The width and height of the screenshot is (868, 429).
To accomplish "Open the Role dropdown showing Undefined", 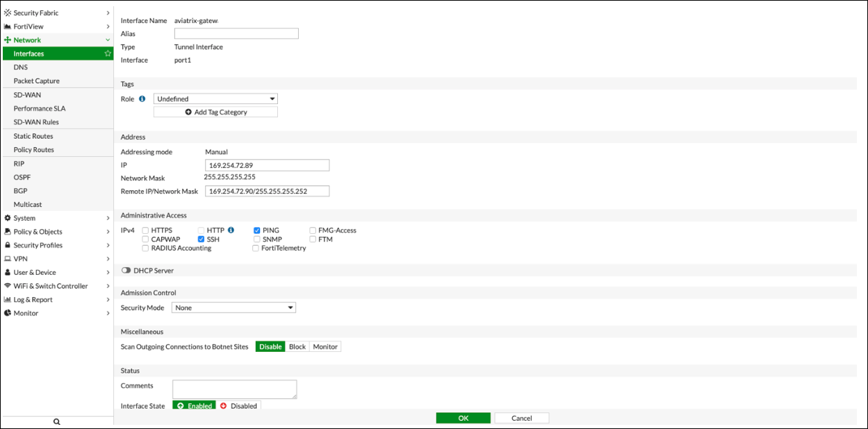I will tap(215, 99).
